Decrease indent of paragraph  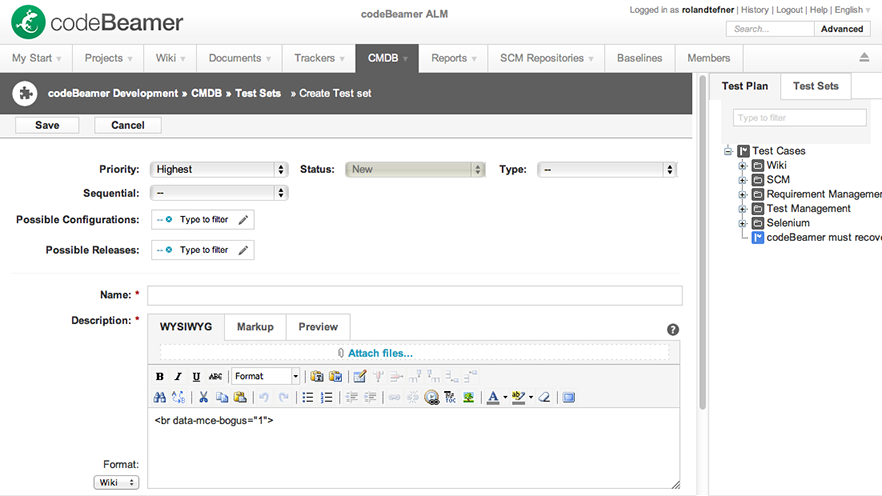(352, 398)
